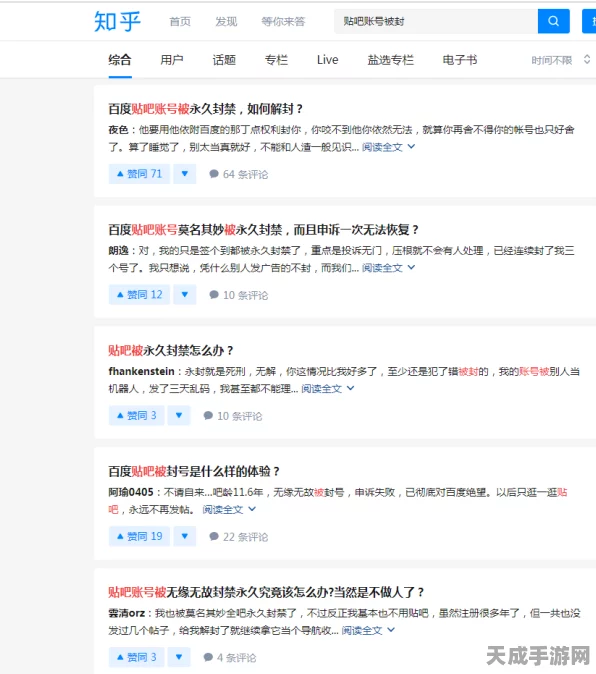Open the 64 条评论 comments

tap(238, 174)
